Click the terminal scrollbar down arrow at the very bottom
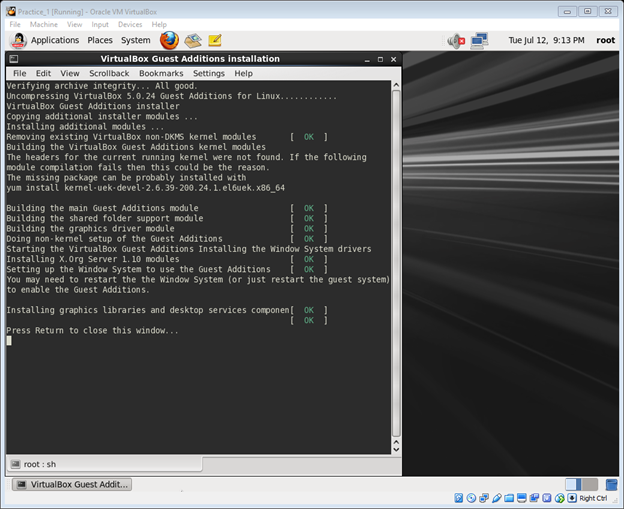624x509 pixels. click(396, 450)
